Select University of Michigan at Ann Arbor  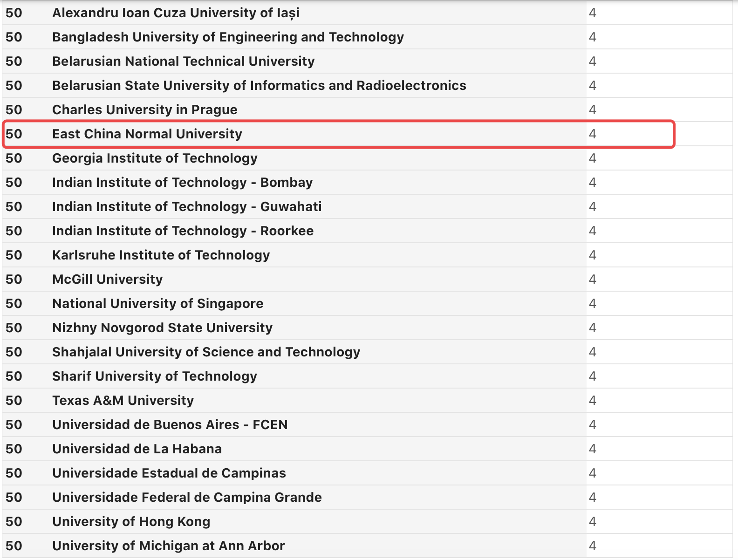coord(168,546)
